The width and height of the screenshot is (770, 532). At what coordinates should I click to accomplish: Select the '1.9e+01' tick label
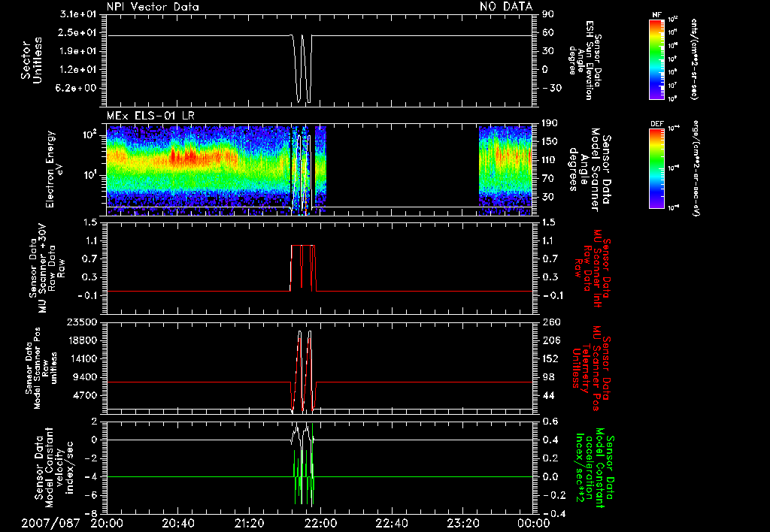click(x=78, y=51)
